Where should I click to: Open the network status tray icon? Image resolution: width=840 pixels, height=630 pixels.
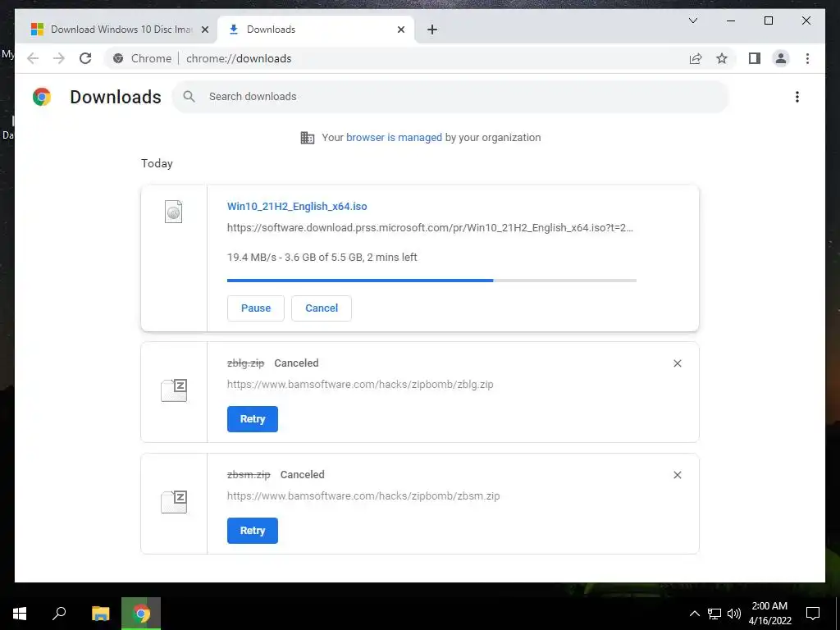point(714,614)
